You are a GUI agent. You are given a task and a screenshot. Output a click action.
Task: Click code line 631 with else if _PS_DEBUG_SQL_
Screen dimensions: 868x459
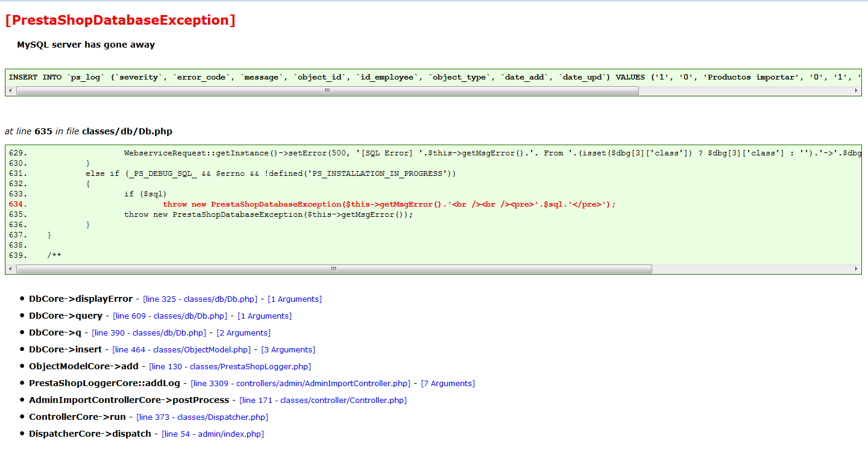pyautogui.click(x=271, y=173)
